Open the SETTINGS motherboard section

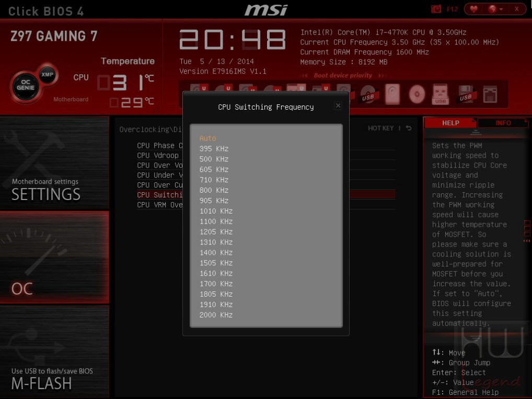point(54,163)
